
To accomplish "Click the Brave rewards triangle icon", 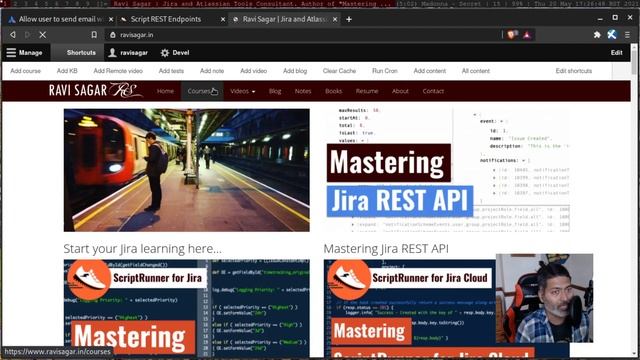I will pyautogui.click(x=527, y=35).
